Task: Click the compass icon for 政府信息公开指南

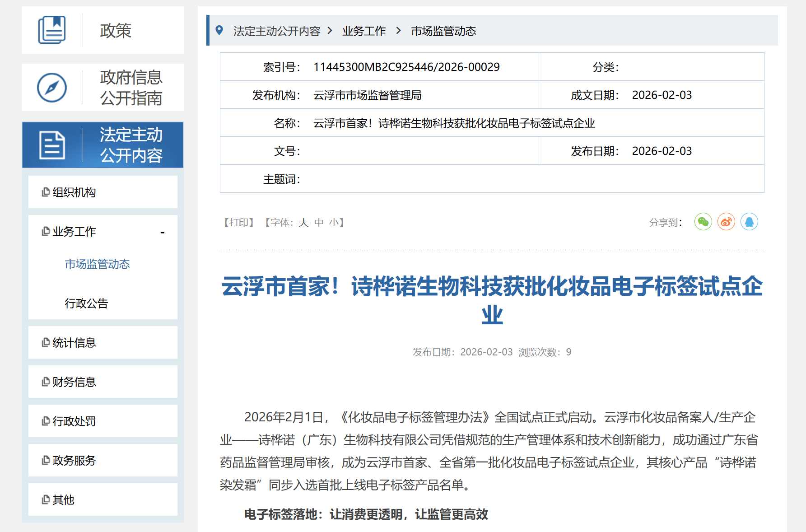Action: tap(52, 88)
